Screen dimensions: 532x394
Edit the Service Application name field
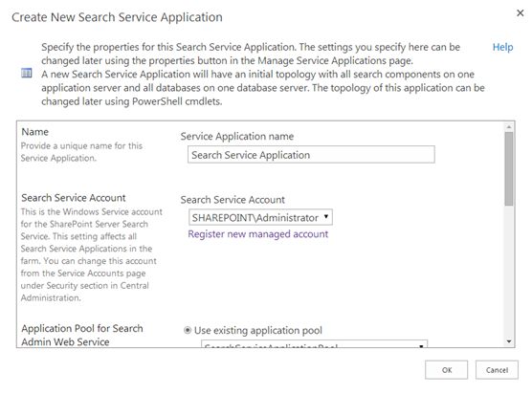click(311, 155)
